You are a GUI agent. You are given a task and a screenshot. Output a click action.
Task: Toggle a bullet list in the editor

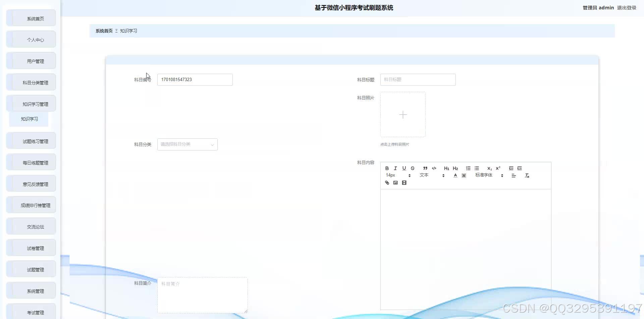[x=476, y=168]
